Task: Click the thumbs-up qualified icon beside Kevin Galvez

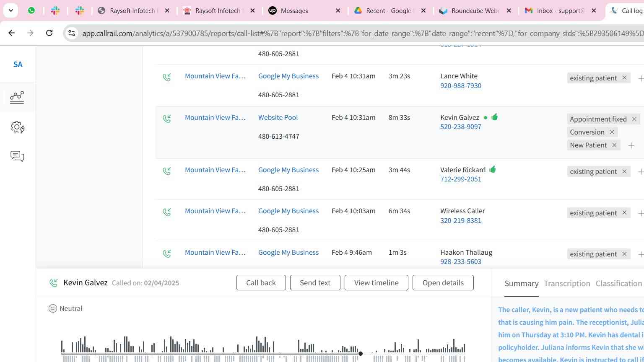Action: coord(494,117)
